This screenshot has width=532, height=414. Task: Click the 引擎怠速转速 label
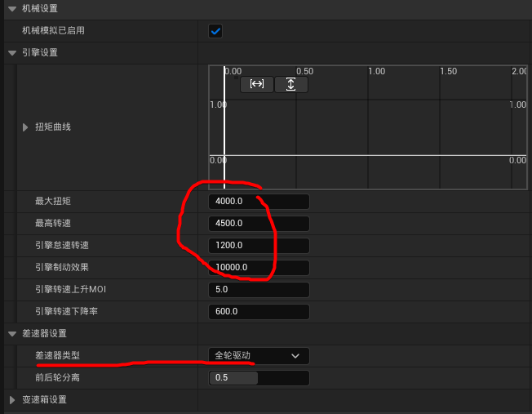[x=62, y=245]
